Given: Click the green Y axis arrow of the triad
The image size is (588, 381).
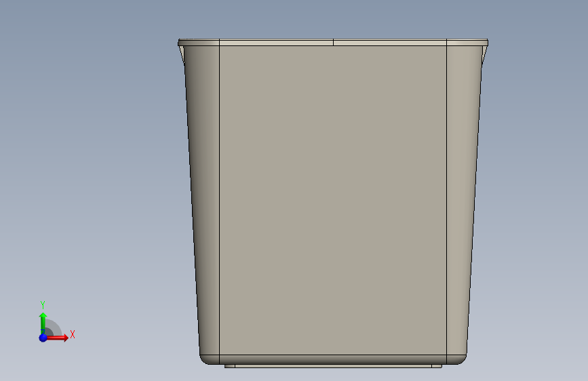Looking at the screenshot, I should click(x=43, y=323).
